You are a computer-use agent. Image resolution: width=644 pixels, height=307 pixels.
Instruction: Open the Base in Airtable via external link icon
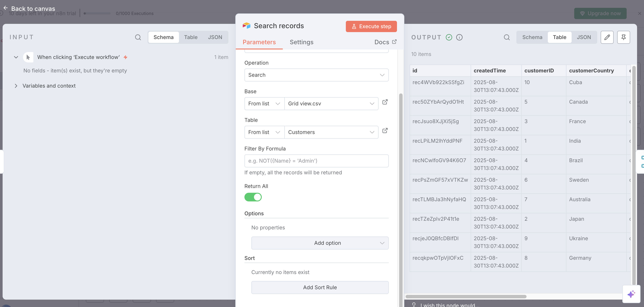click(x=385, y=102)
